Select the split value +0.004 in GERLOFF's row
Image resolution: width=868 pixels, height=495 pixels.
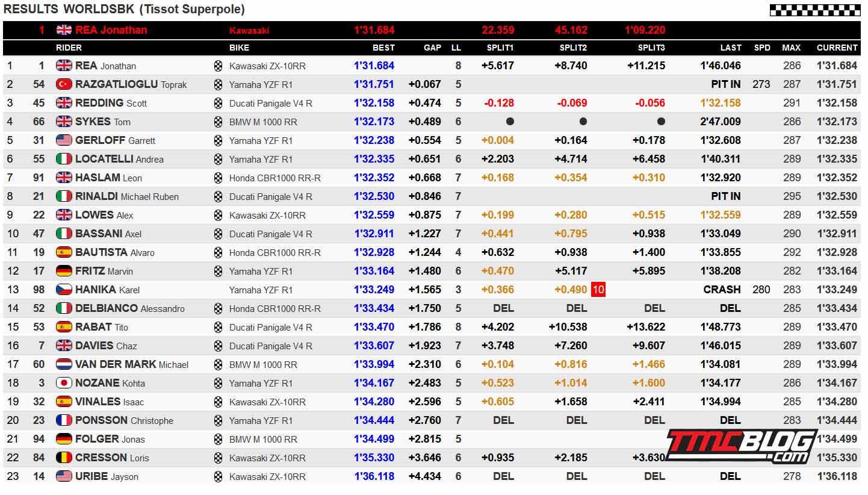click(x=498, y=140)
